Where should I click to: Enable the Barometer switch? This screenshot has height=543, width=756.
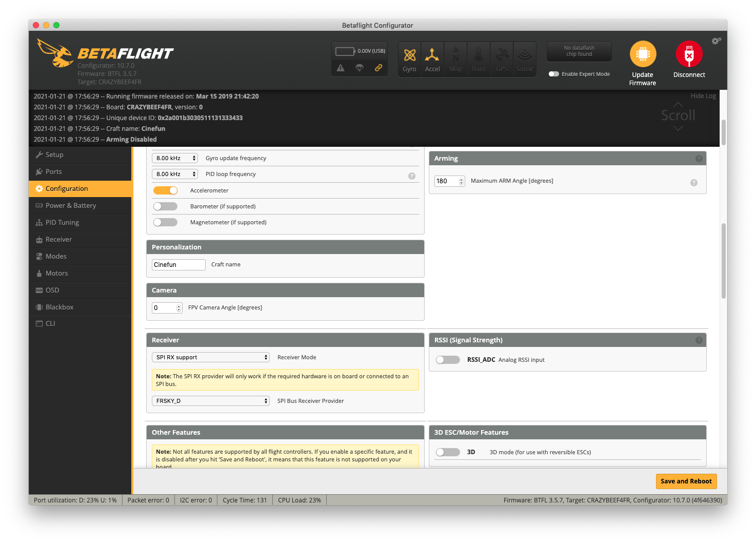point(165,206)
